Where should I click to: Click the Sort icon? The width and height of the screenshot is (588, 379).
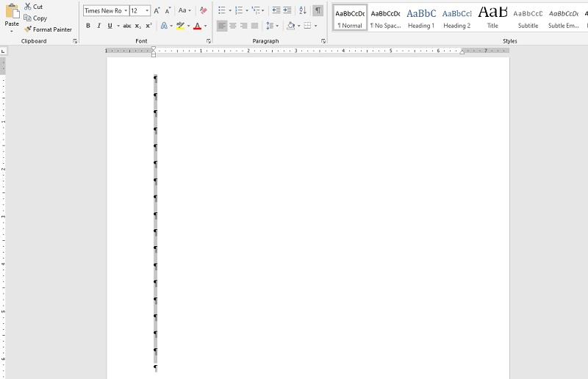point(303,10)
